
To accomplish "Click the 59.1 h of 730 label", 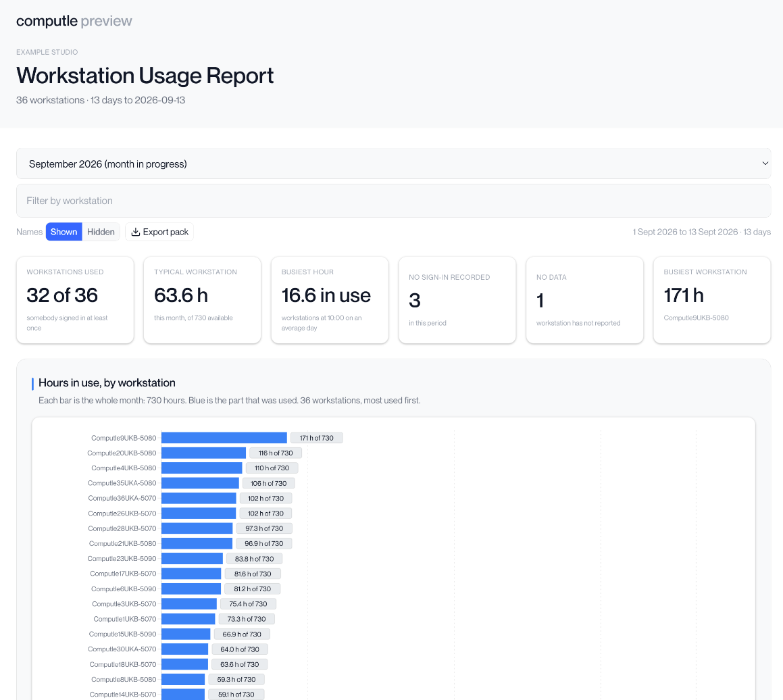I will pyautogui.click(x=236, y=694).
